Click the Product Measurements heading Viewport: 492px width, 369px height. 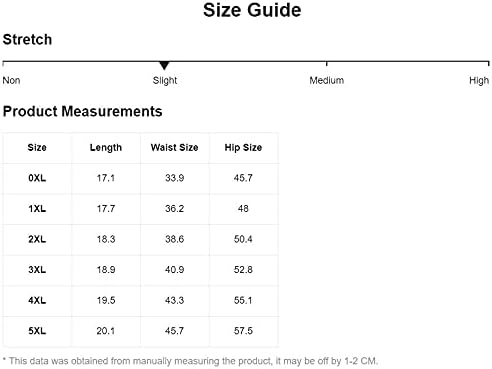click(82, 111)
